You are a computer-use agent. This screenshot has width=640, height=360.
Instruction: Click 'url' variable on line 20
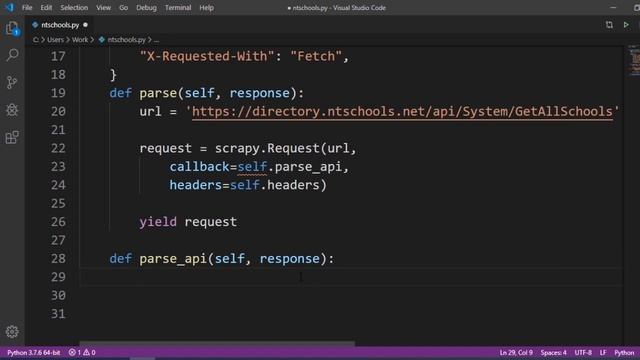click(151, 111)
